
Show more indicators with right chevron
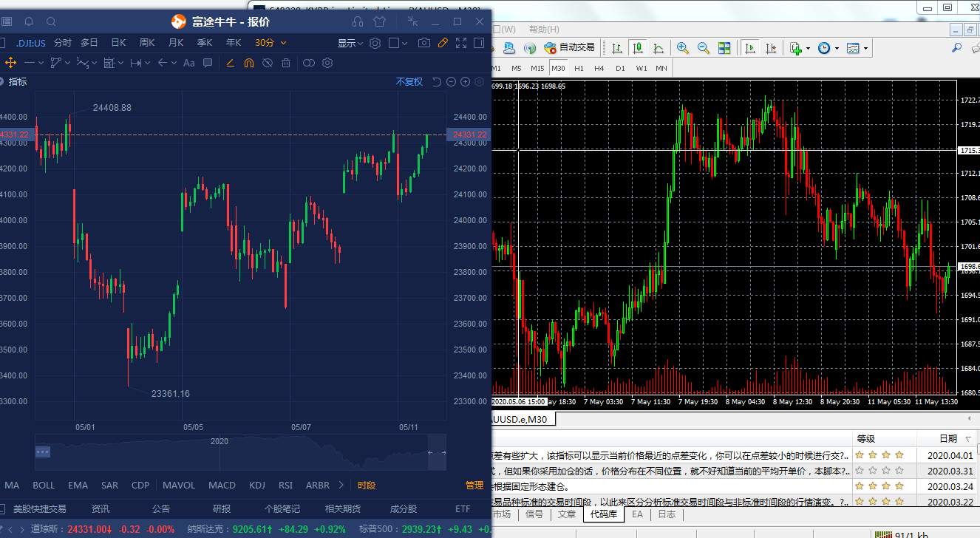(341, 485)
